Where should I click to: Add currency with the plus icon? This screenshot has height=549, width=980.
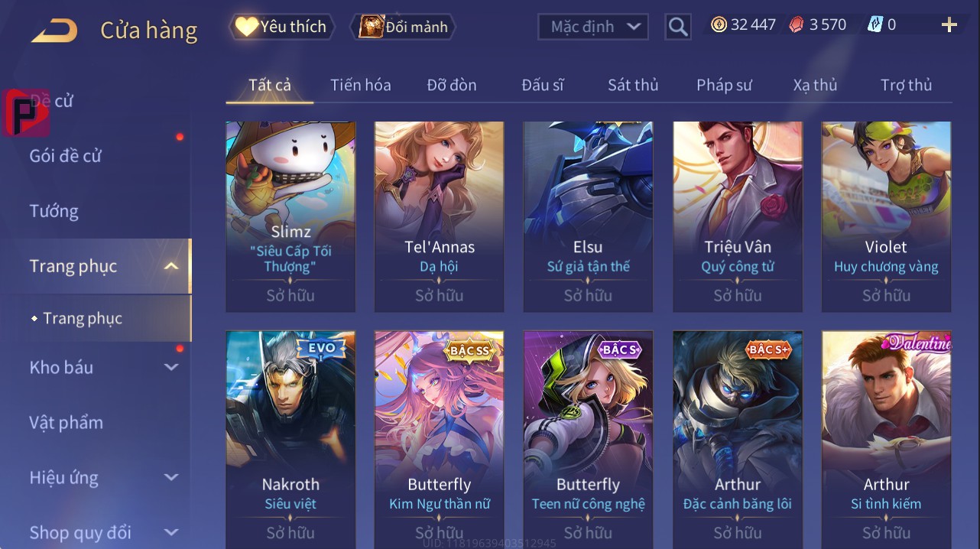pos(949,25)
